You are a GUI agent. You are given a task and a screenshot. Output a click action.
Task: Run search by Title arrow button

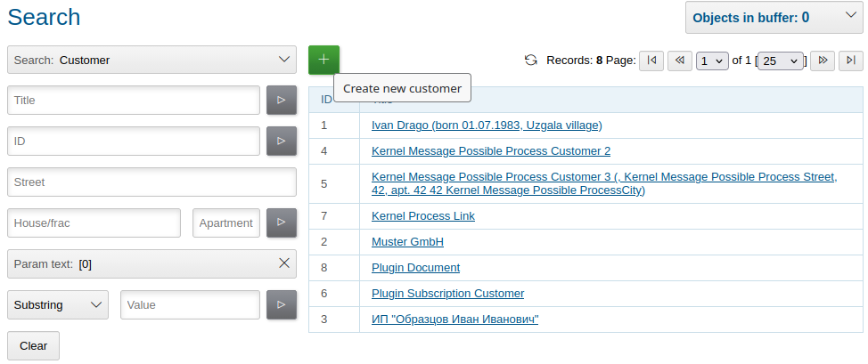282,101
